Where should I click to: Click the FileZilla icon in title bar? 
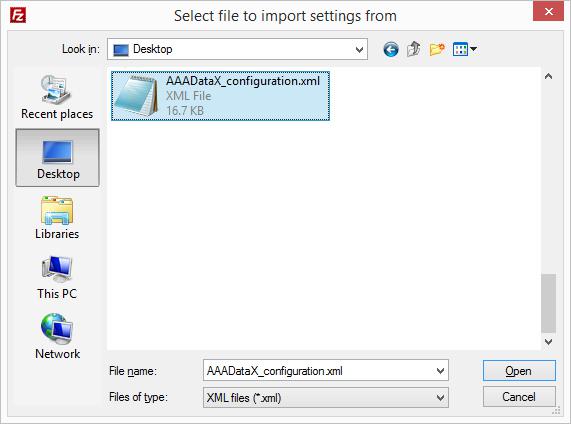tap(18, 15)
